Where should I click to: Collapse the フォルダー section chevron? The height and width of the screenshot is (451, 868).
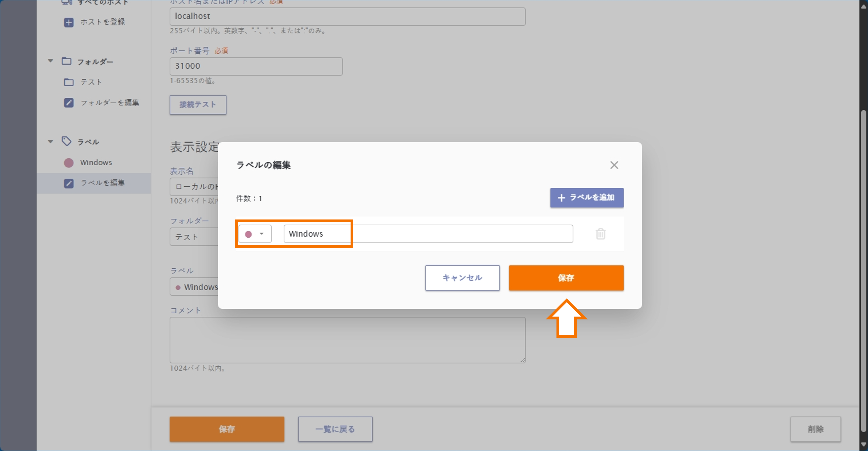click(50, 61)
